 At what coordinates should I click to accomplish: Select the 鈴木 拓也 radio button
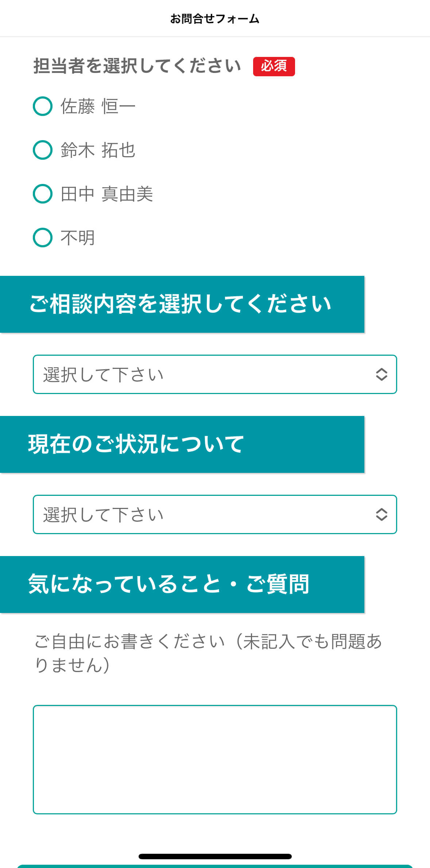click(x=43, y=150)
